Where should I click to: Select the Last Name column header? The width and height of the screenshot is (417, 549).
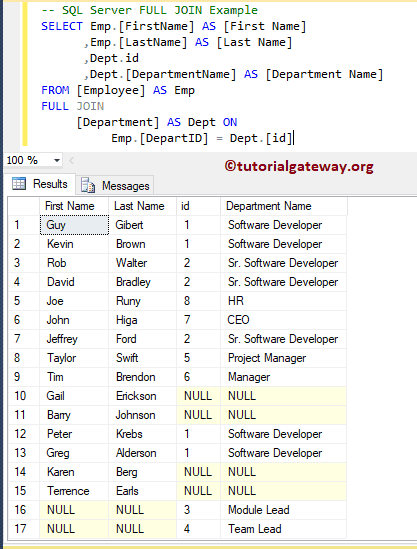pos(143,206)
